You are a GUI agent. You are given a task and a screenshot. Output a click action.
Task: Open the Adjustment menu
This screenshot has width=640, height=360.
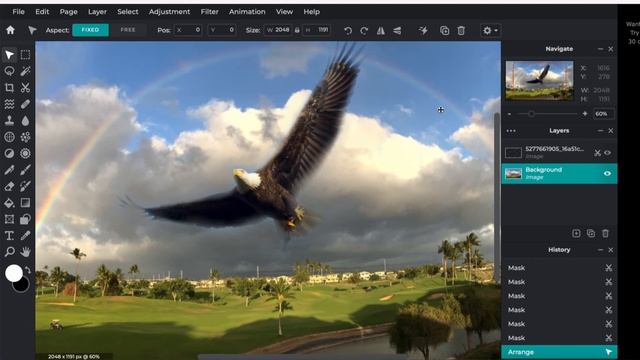pos(169,12)
